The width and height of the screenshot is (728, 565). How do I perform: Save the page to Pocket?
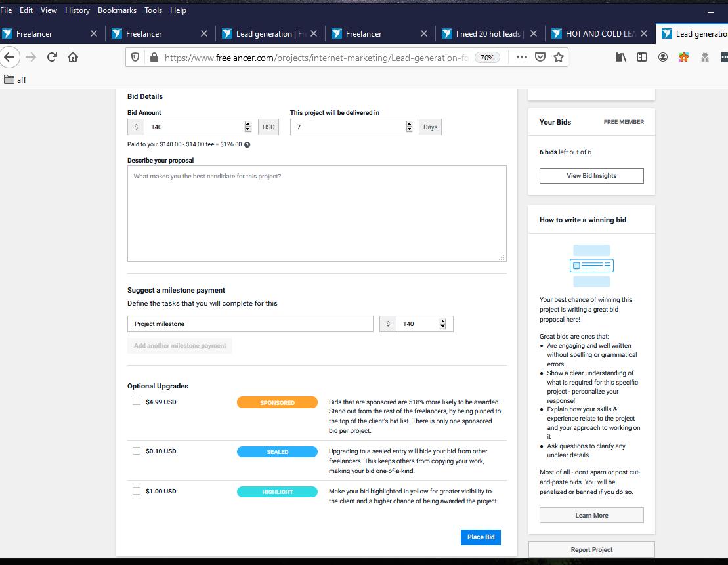pos(540,57)
